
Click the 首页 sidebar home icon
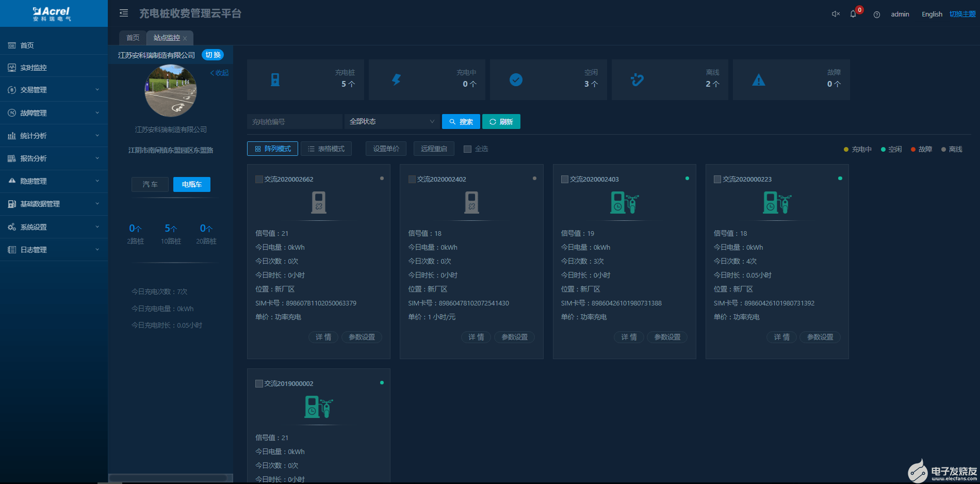pyautogui.click(x=12, y=45)
